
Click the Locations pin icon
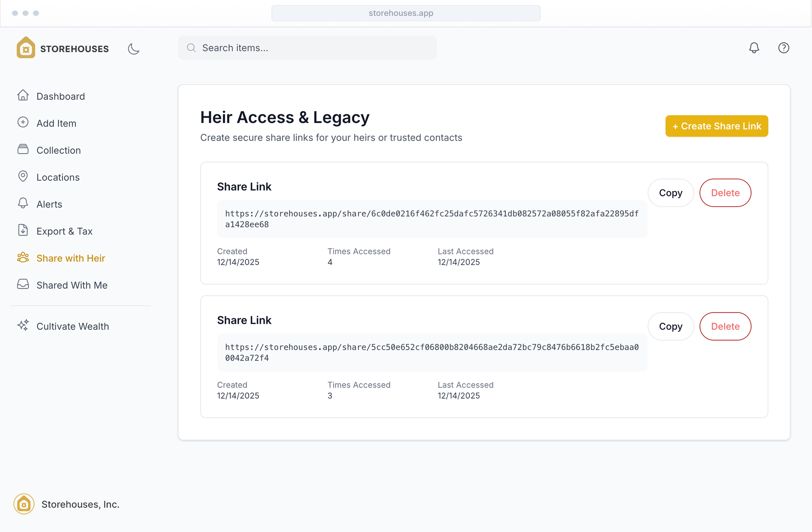tap(23, 176)
